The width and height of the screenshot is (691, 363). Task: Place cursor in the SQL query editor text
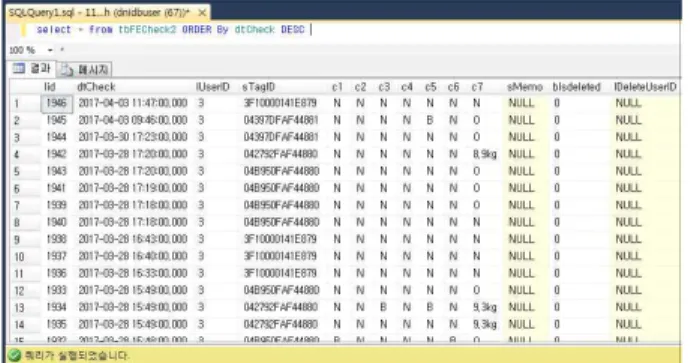pos(171,30)
